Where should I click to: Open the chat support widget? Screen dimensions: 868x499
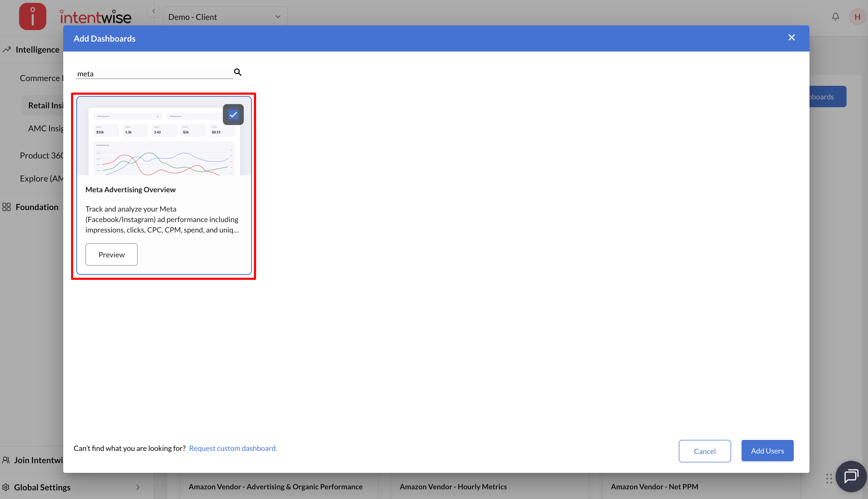(x=851, y=477)
